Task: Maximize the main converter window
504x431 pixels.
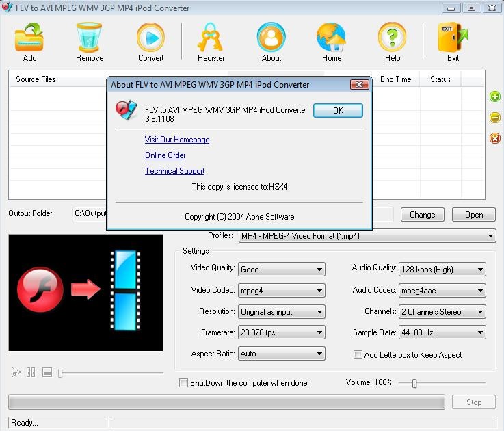Action: [x=472, y=8]
